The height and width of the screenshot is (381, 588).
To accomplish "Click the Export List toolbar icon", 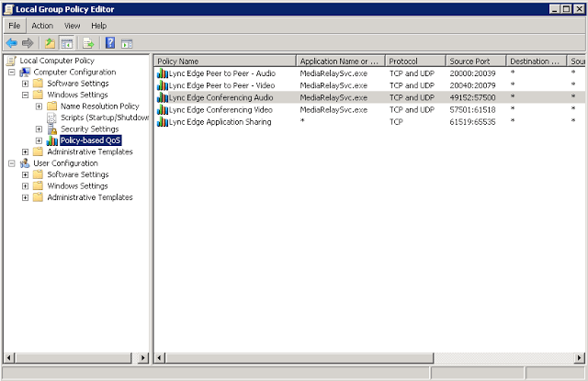I will pos(89,42).
